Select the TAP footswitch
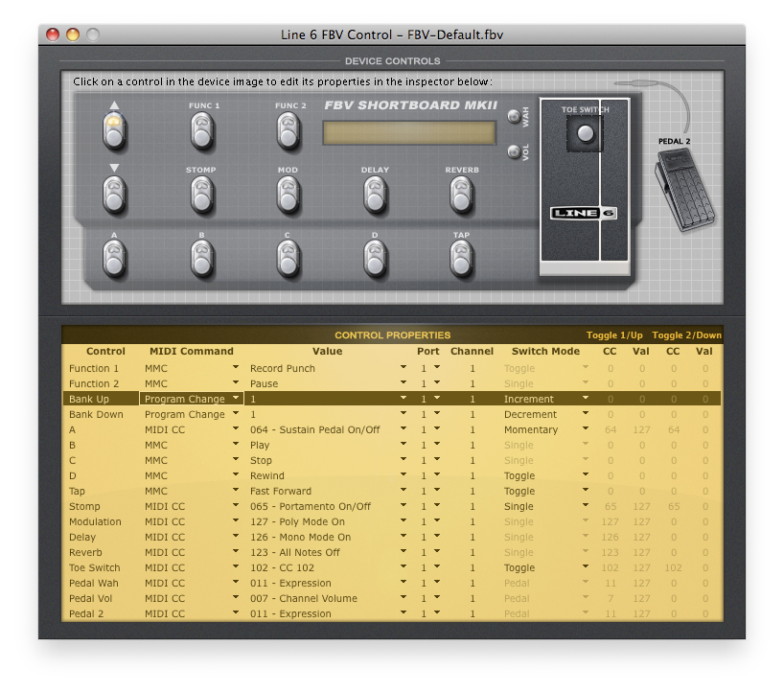 point(462,259)
